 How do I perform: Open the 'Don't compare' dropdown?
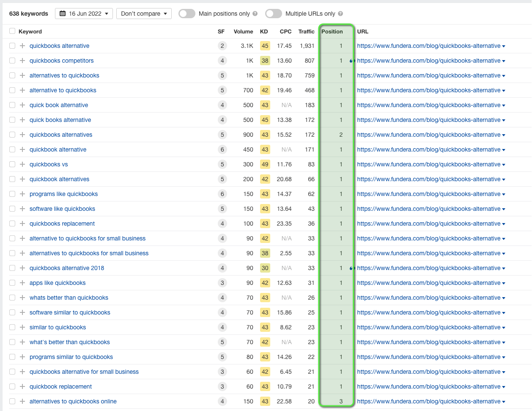[144, 14]
